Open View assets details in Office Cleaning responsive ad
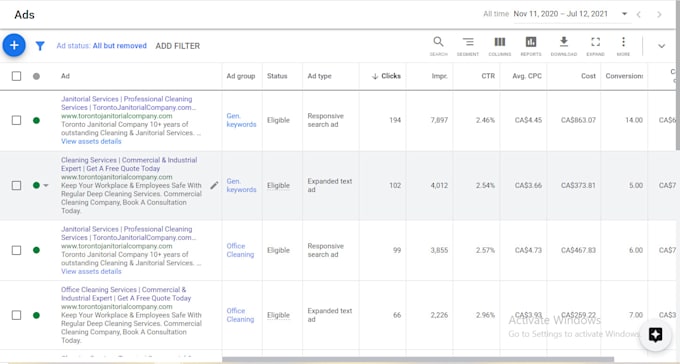This screenshot has height=364, width=680. tap(91, 272)
